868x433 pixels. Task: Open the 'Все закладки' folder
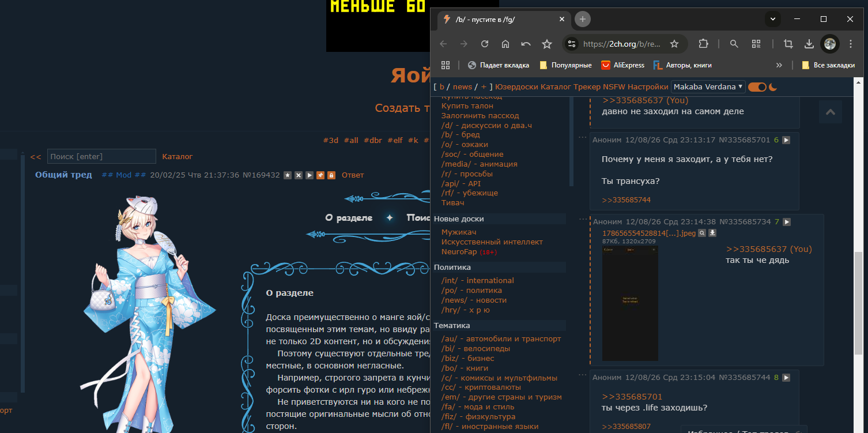[x=828, y=65]
